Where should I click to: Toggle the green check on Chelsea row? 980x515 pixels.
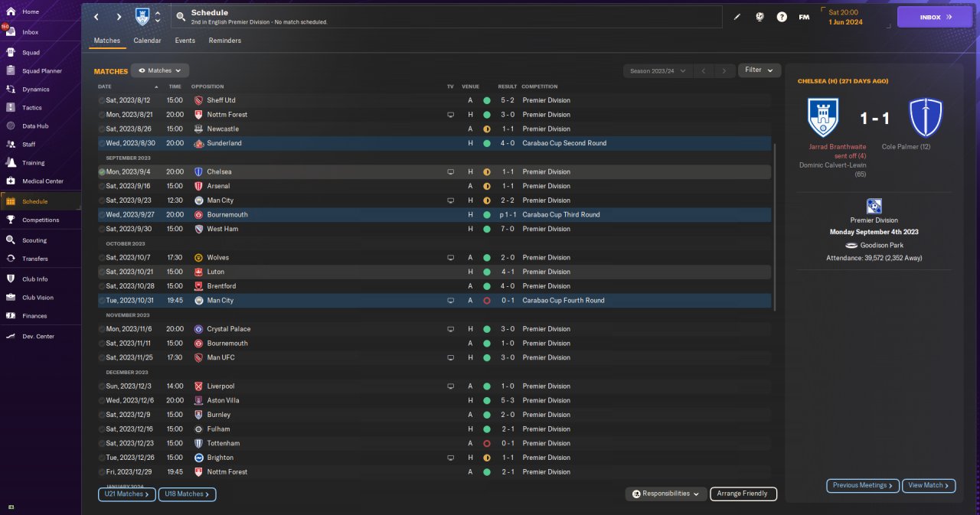pos(102,172)
